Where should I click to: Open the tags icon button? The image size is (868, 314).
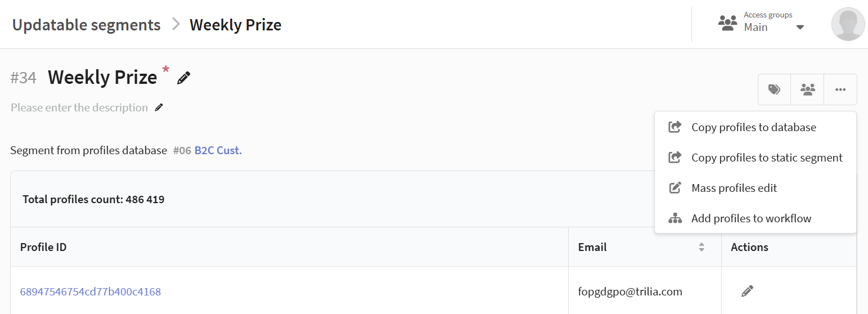(x=774, y=89)
